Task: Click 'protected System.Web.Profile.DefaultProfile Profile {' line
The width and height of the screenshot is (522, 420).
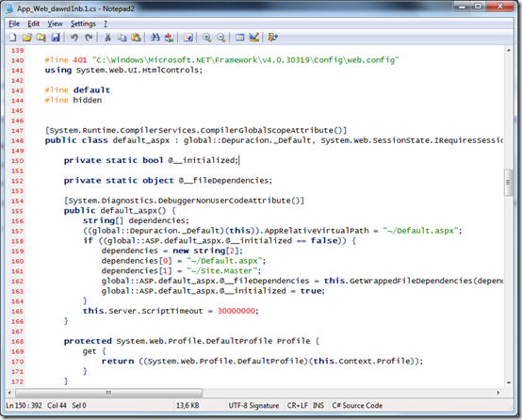Action: pos(191,341)
